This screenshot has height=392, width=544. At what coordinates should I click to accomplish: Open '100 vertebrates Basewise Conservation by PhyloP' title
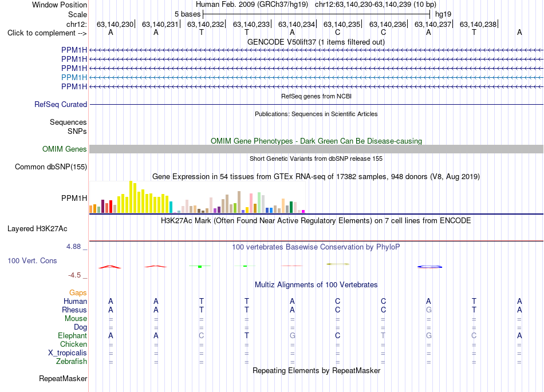coord(316,247)
